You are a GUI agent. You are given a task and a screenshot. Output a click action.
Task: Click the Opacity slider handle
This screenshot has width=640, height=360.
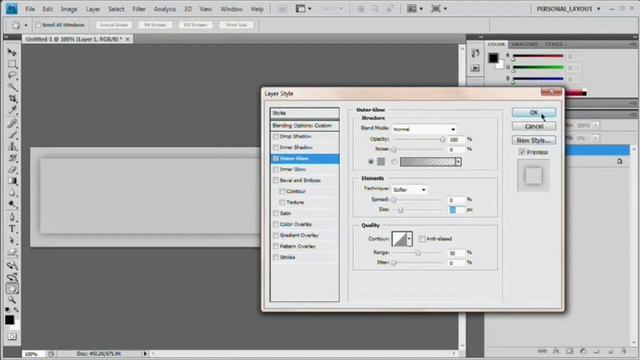click(442, 140)
